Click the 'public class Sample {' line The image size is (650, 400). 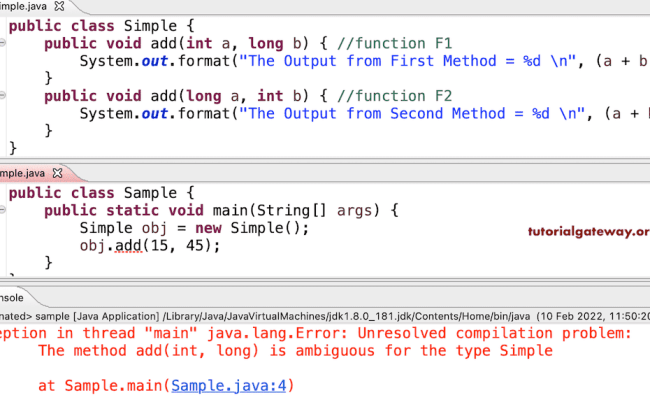102,193
